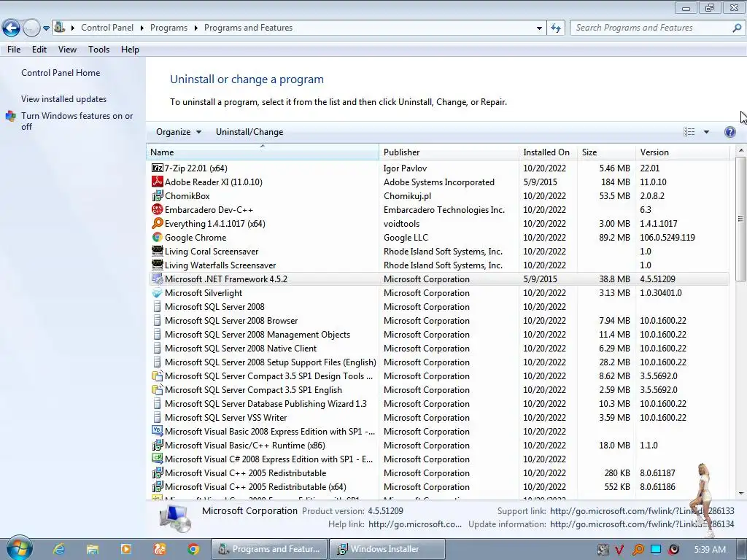747x560 pixels.
Task: Open the Organize dropdown
Action: tap(179, 132)
